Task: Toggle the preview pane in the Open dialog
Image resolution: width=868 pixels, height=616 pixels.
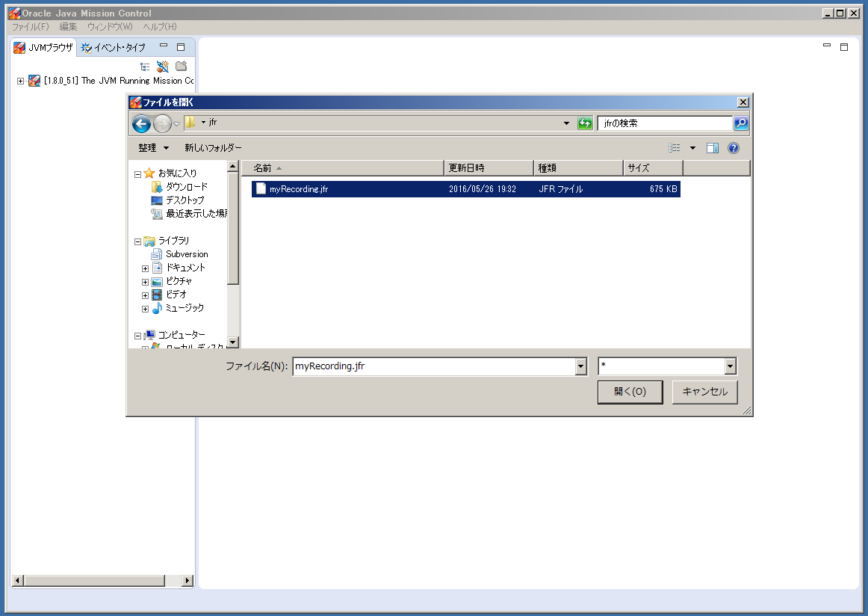Action: pyautogui.click(x=712, y=147)
